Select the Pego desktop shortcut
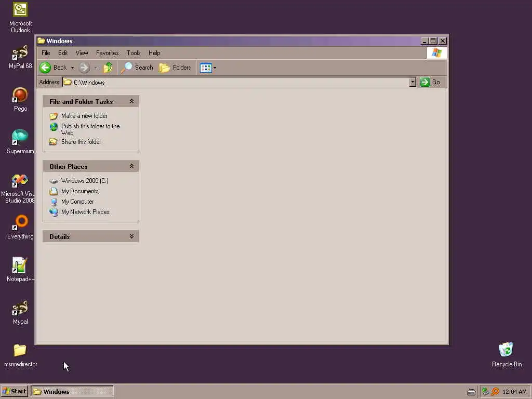Image resolution: width=532 pixels, height=399 pixels. click(x=20, y=99)
